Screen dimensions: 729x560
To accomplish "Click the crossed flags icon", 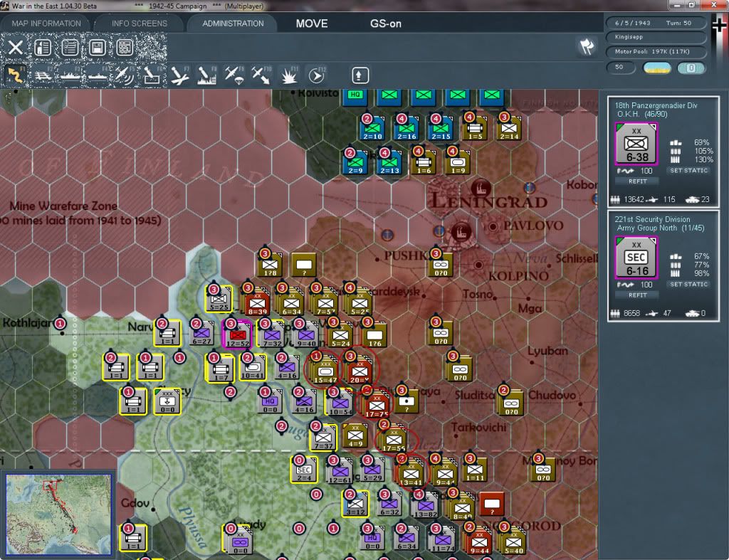I will click(x=587, y=46).
